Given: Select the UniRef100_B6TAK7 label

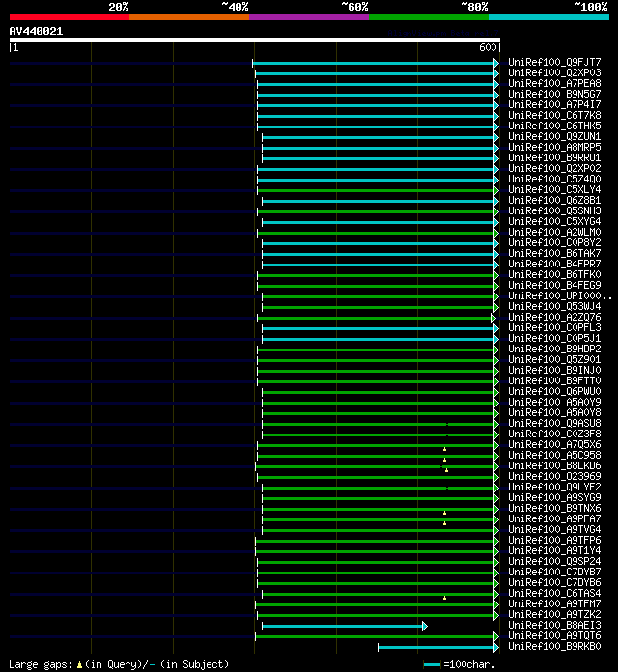Looking at the screenshot, I should point(554,253).
